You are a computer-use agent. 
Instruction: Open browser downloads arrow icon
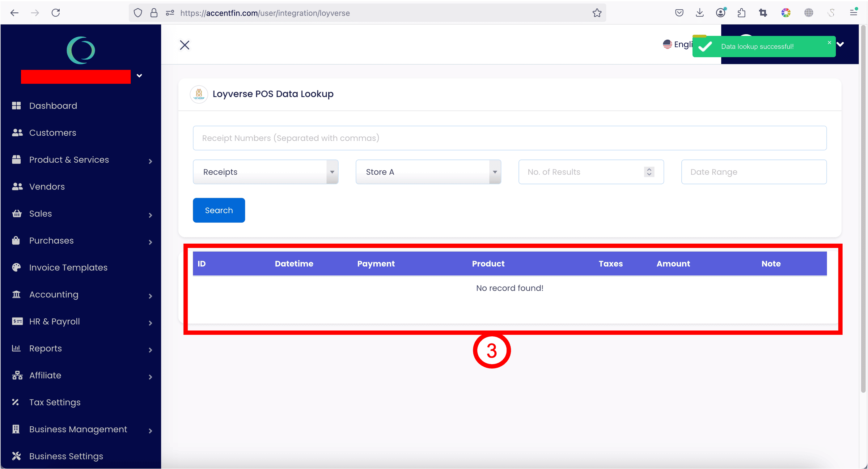coord(700,13)
